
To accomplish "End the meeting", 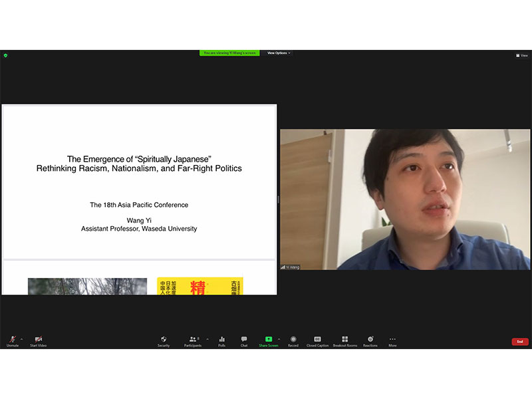I will tap(520, 342).
